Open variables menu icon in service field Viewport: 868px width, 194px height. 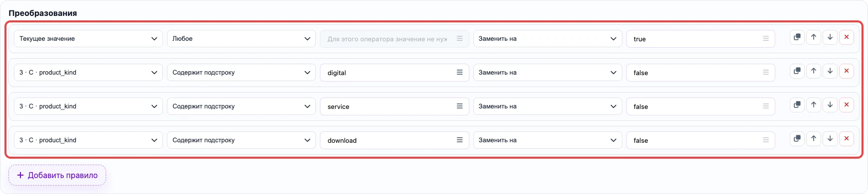(459, 106)
